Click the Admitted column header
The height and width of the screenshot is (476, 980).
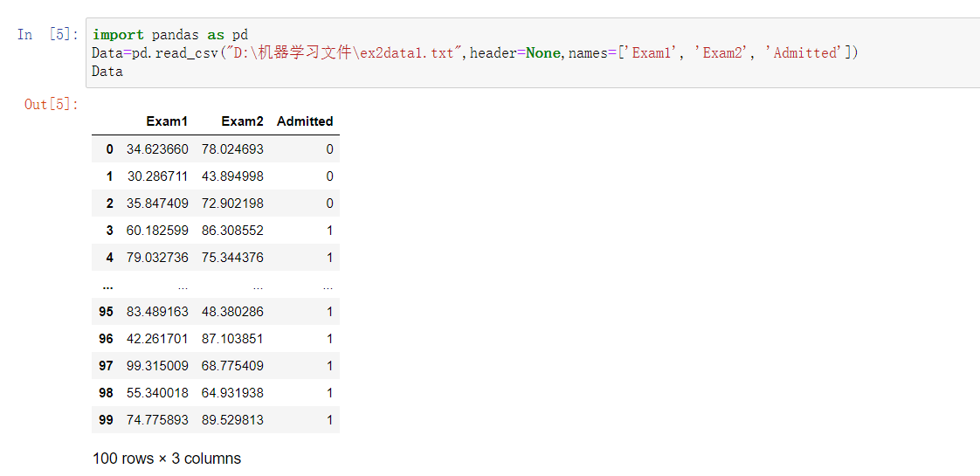(305, 121)
